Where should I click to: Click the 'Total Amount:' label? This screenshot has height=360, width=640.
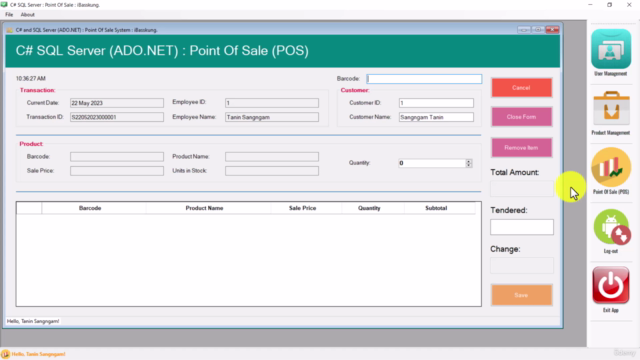pos(514,172)
